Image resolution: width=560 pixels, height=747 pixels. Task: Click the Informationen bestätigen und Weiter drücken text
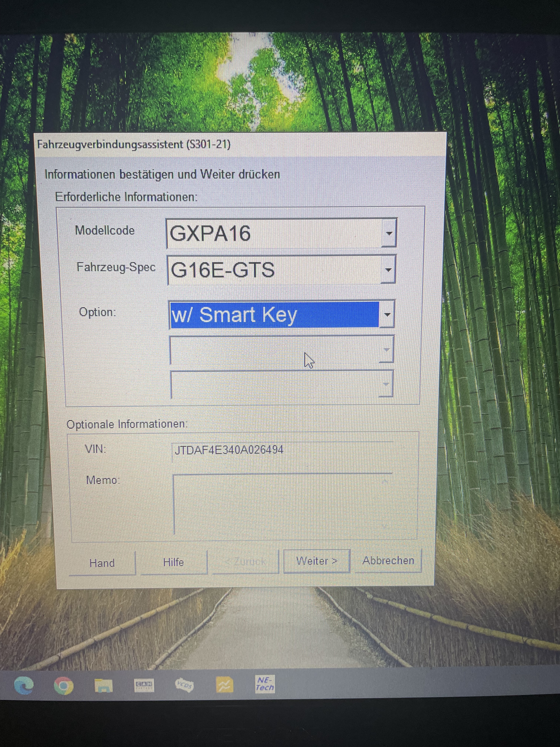162,174
